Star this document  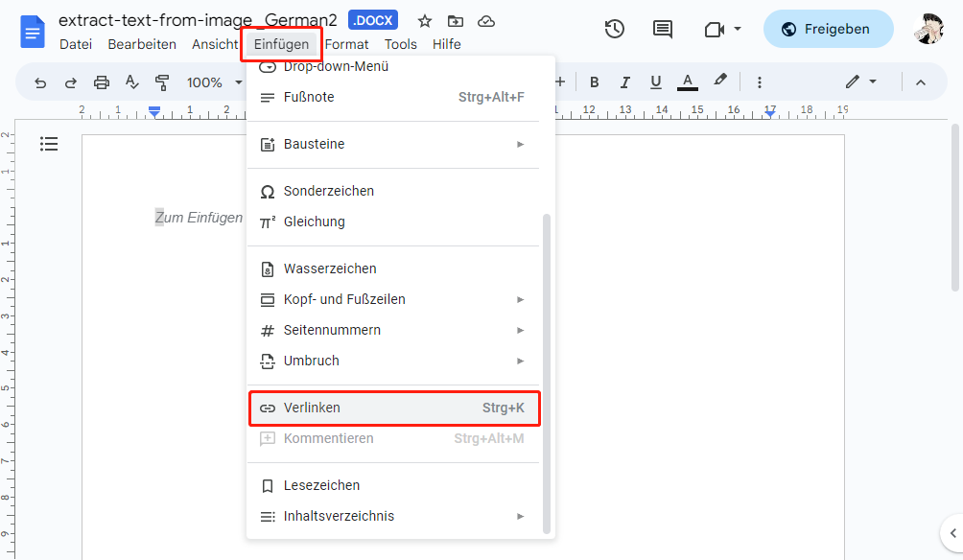425,21
